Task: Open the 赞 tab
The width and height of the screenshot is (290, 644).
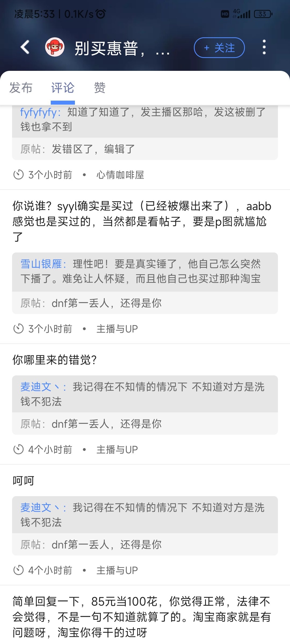Action: pos(100,88)
